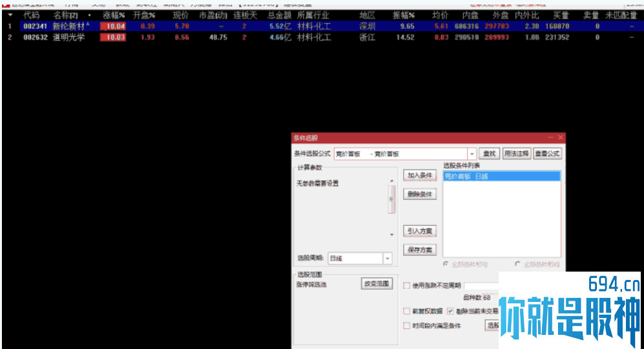Image resolution: width=644 pixels, height=349 pixels.
Task: Click down arrow in 计算参数 scroll area
Action: point(391,235)
